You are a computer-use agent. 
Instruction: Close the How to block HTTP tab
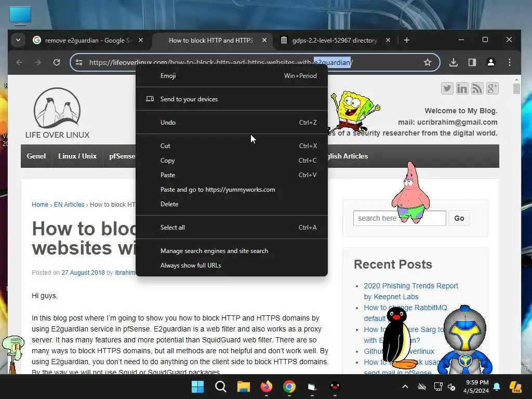click(x=264, y=40)
